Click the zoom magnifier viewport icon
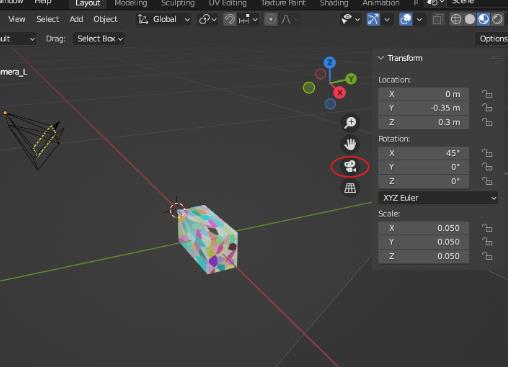 (x=350, y=122)
